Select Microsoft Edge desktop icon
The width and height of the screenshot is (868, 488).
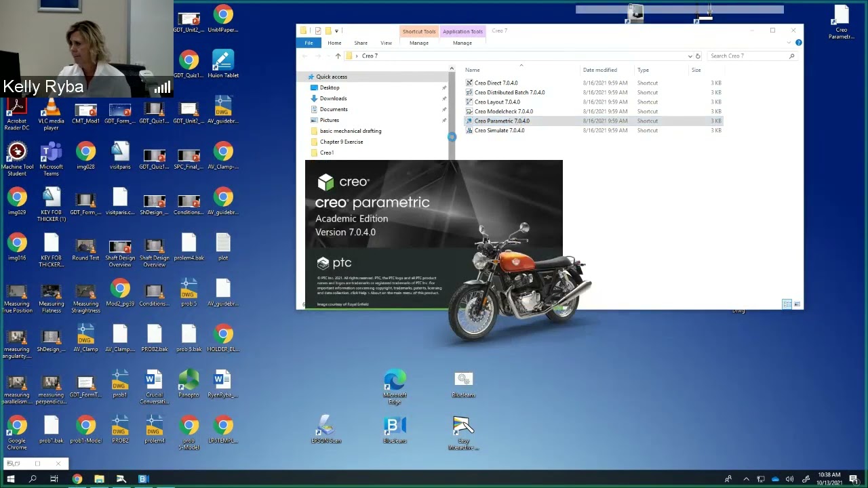point(395,388)
